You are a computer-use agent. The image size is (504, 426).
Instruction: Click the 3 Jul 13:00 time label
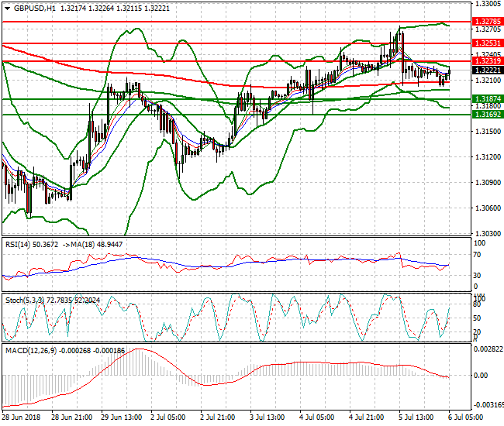click(267, 417)
